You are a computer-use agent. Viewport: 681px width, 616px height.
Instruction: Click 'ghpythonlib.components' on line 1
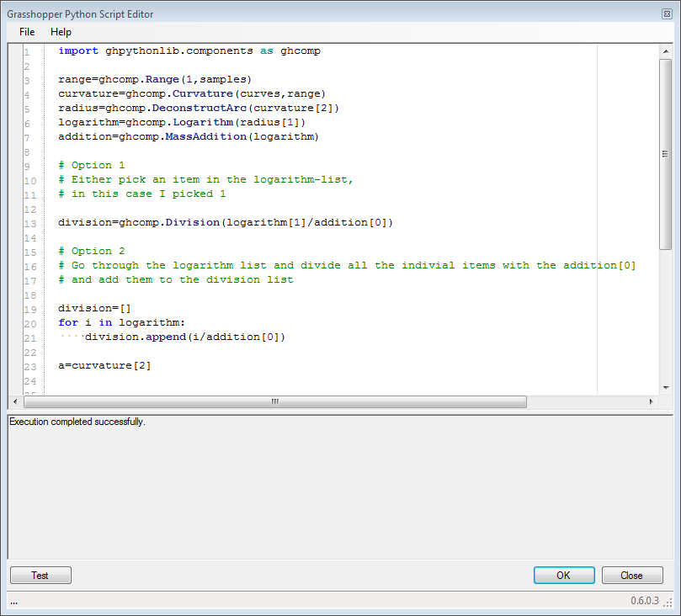[179, 50]
